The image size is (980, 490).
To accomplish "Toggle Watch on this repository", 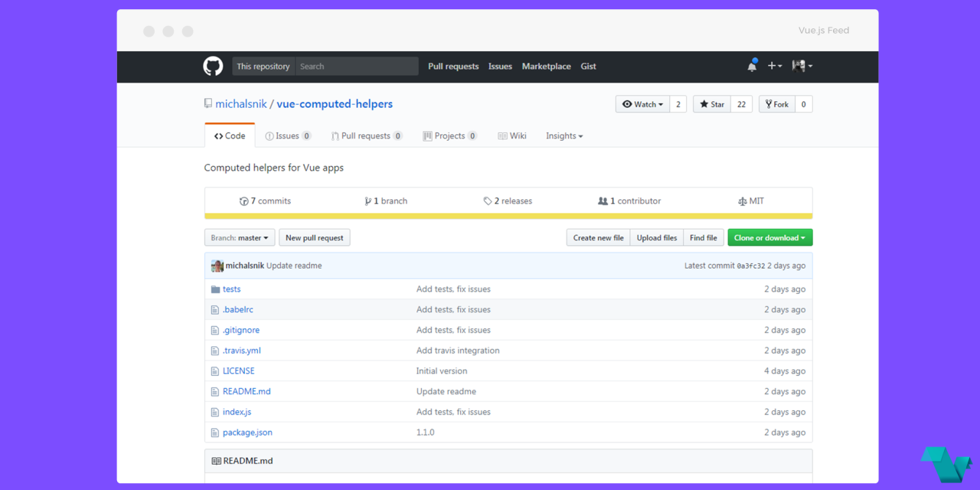I will [642, 104].
